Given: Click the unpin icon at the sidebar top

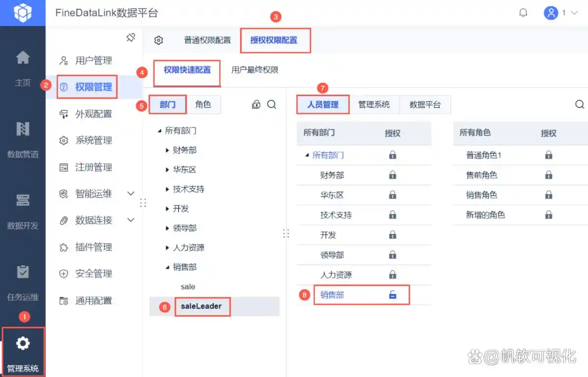Looking at the screenshot, I should 131,37.
